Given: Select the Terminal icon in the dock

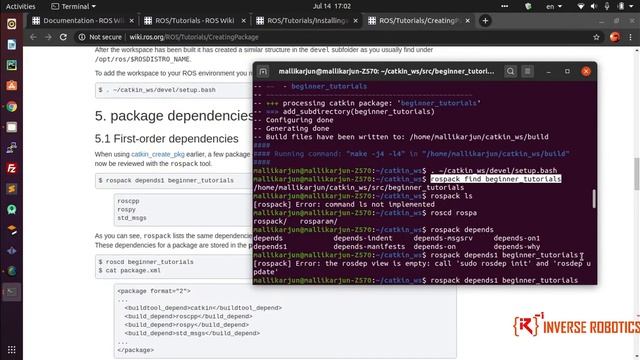Looking at the screenshot, I should pos(11,291).
